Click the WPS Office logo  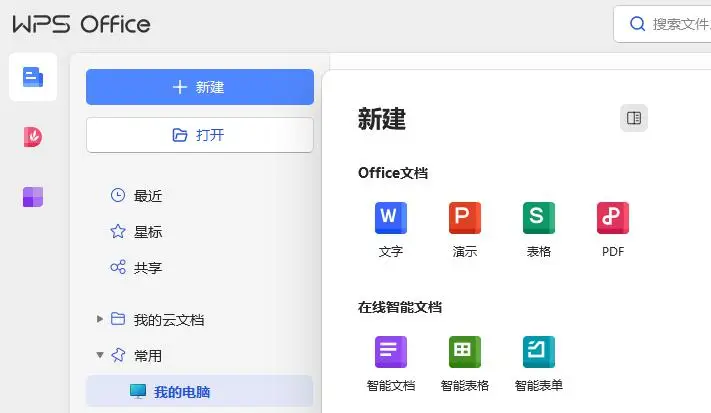[x=82, y=24]
